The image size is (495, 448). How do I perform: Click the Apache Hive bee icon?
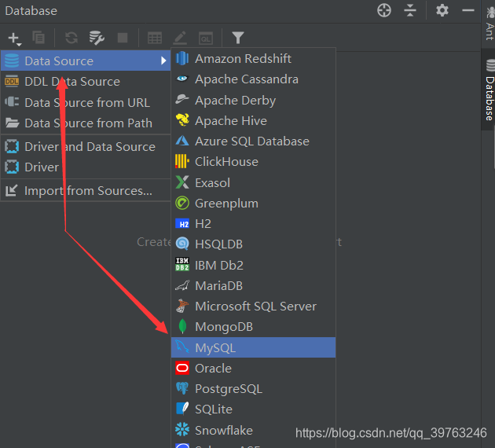coord(182,120)
